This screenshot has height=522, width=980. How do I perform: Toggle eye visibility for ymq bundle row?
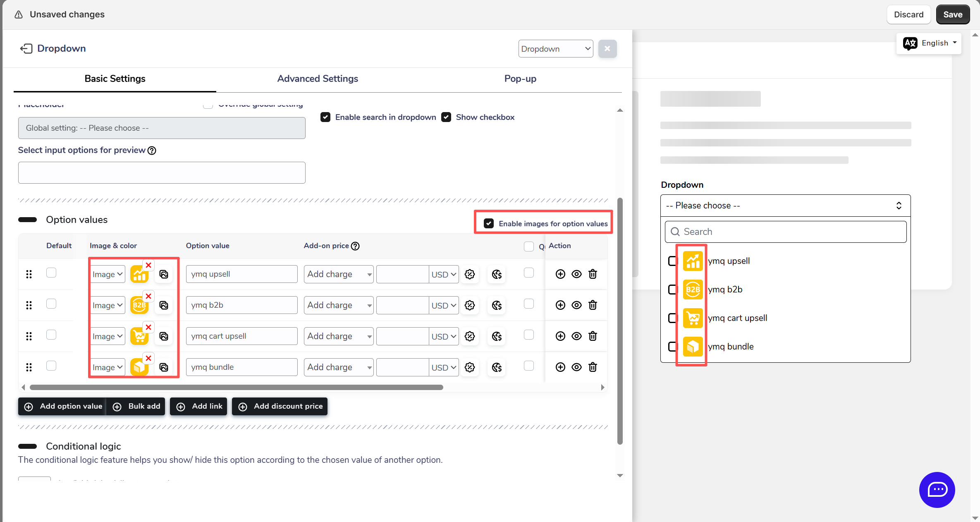pos(576,367)
